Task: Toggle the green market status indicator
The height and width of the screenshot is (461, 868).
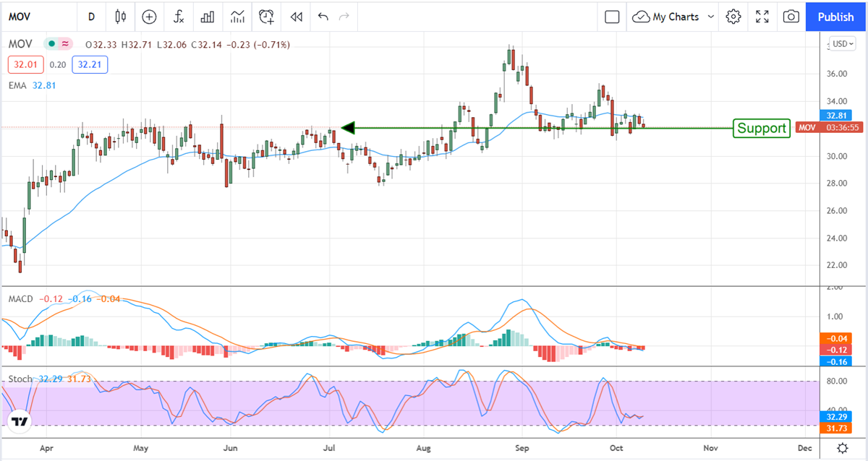Action: [51, 44]
